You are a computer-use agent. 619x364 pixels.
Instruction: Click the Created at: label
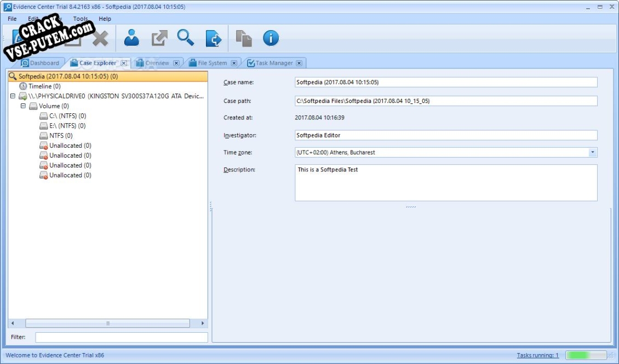click(x=238, y=118)
